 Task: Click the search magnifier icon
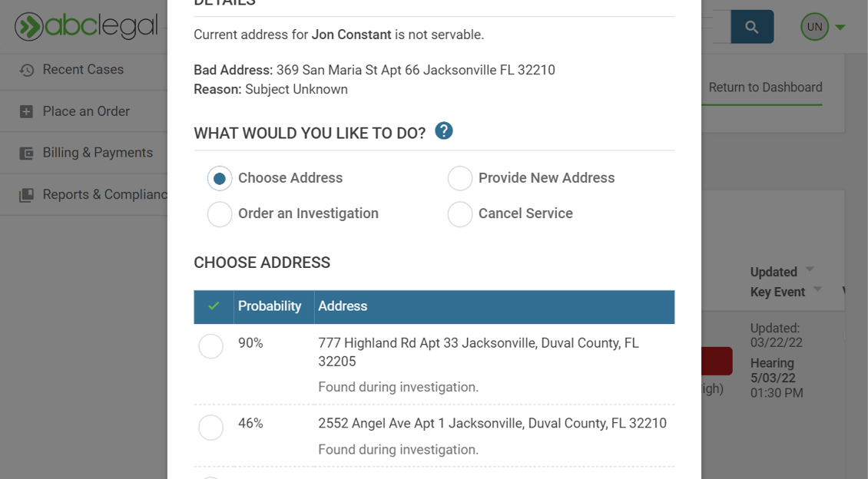click(751, 26)
